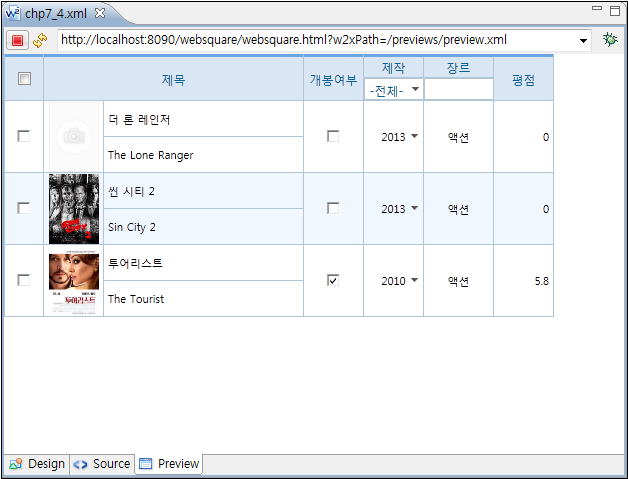The height and width of the screenshot is (479, 628).
Task: Enable 개봉여부 checkbox for The Lone Ranger
Action: tap(333, 136)
